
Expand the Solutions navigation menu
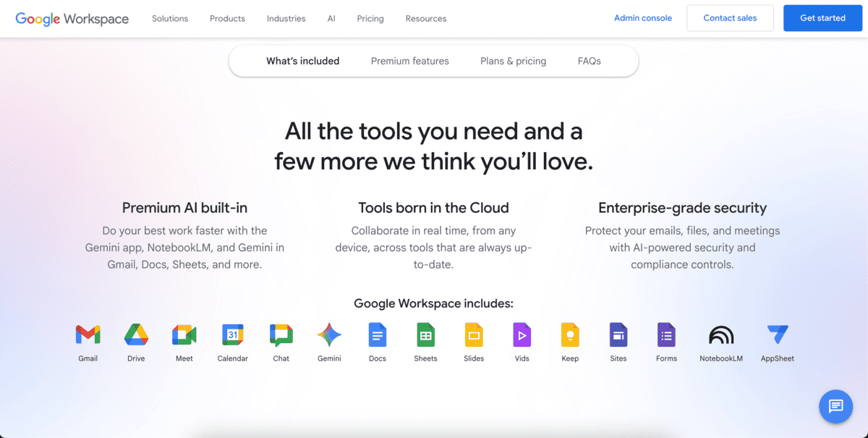[170, 18]
